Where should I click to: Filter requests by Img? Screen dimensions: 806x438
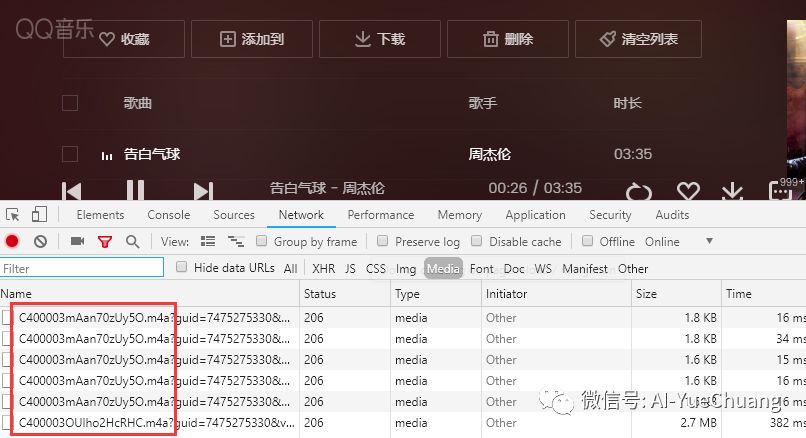point(406,269)
